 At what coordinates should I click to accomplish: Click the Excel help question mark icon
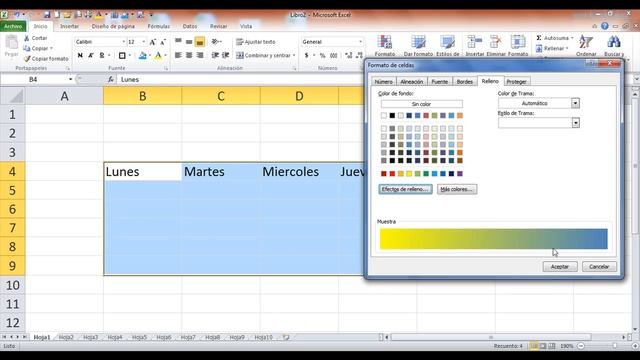(604, 26)
